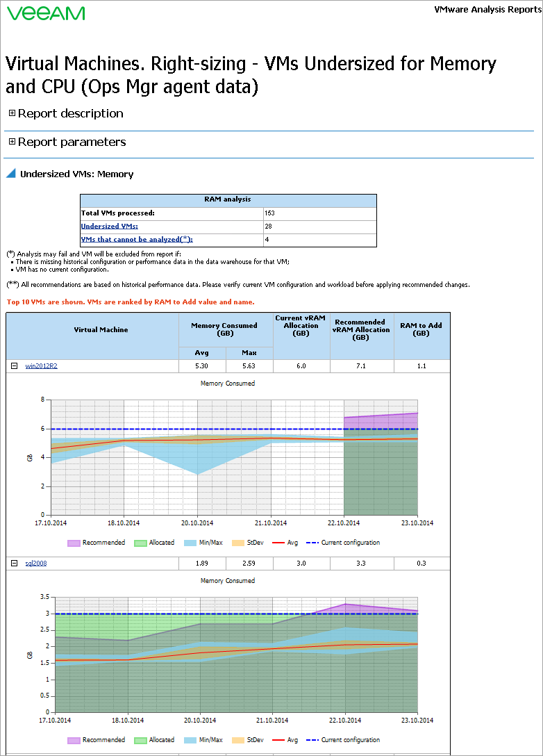This screenshot has height=756, width=543.
Task: Click the blue triangle beside Undersized VMs: Memory
Action: 11,174
